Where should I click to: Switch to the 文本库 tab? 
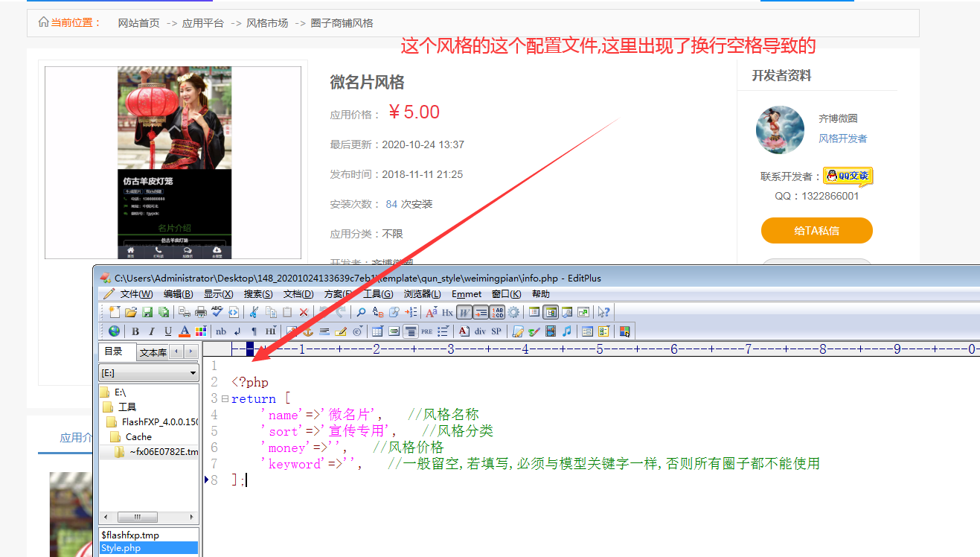[x=153, y=352]
